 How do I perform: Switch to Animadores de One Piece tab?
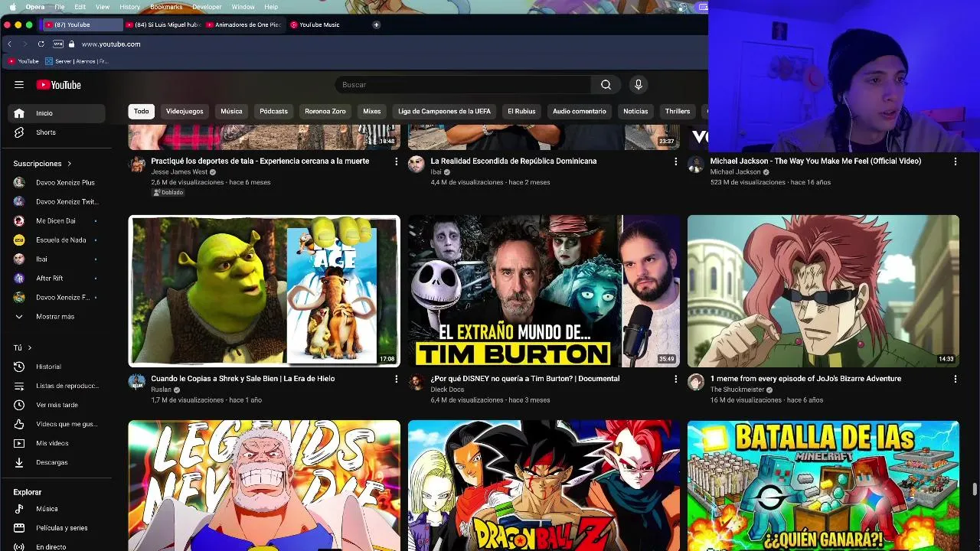[244, 24]
